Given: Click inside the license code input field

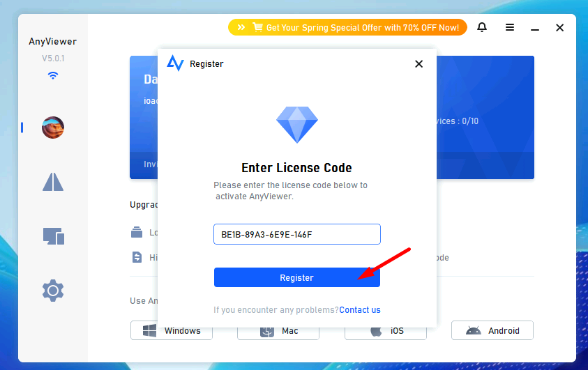Looking at the screenshot, I should pyautogui.click(x=297, y=234).
